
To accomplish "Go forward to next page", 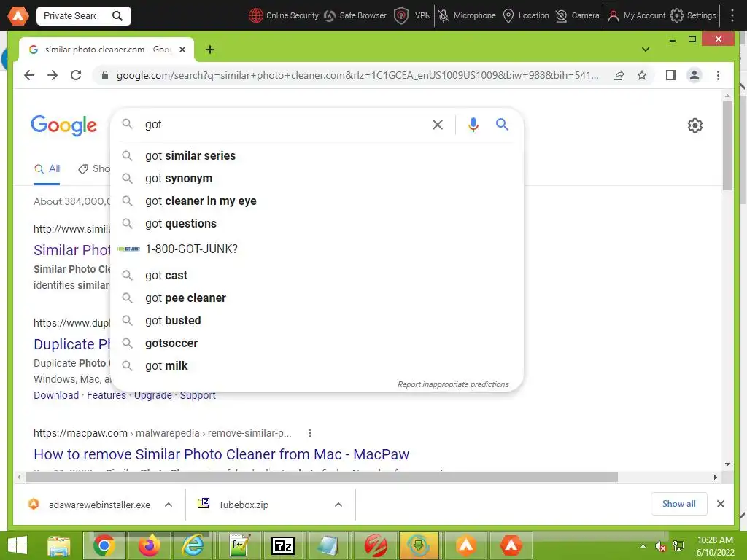I will tap(53, 75).
